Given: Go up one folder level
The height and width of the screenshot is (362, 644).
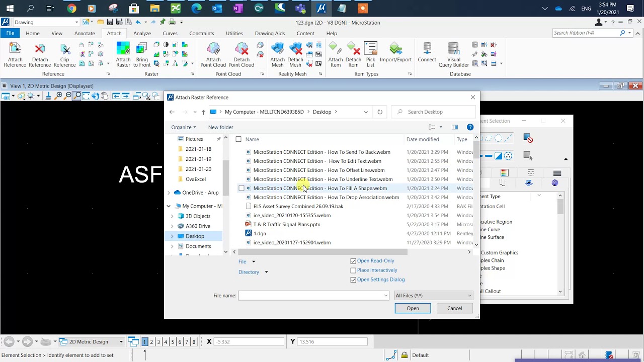Looking at the screenshot, I should 203,112.
